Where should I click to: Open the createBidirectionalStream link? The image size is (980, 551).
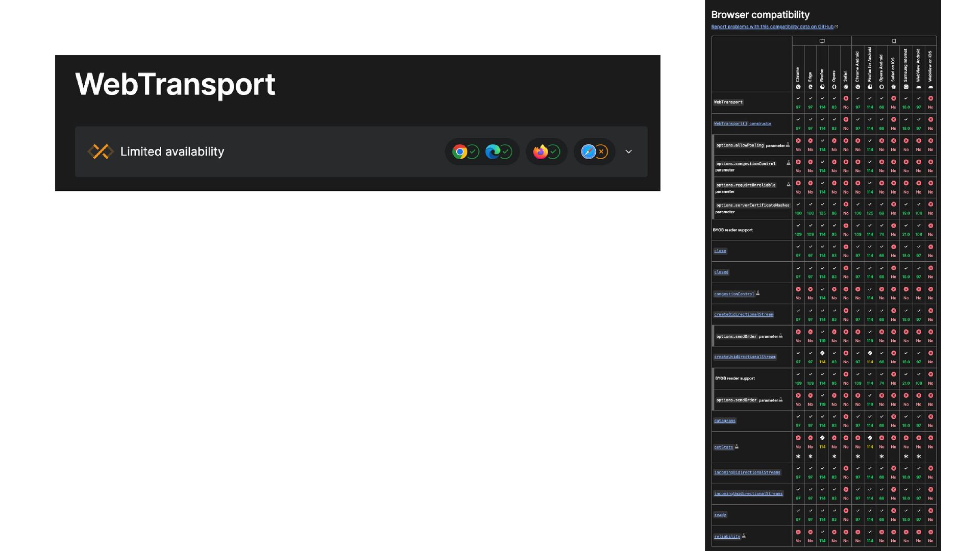point(744,315)
